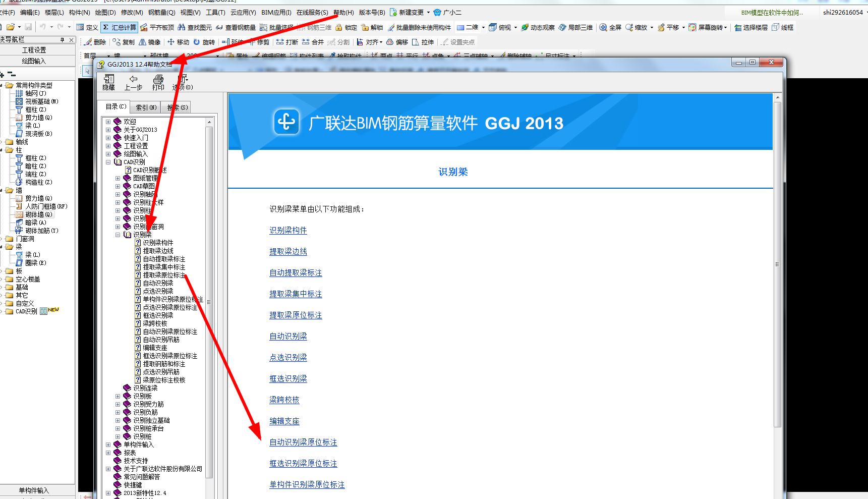This screenshot has height=499, width=868.
Task: Collapse the CAD识别 node in help tree
Action: pyautogui.click(x=108, y=162)
